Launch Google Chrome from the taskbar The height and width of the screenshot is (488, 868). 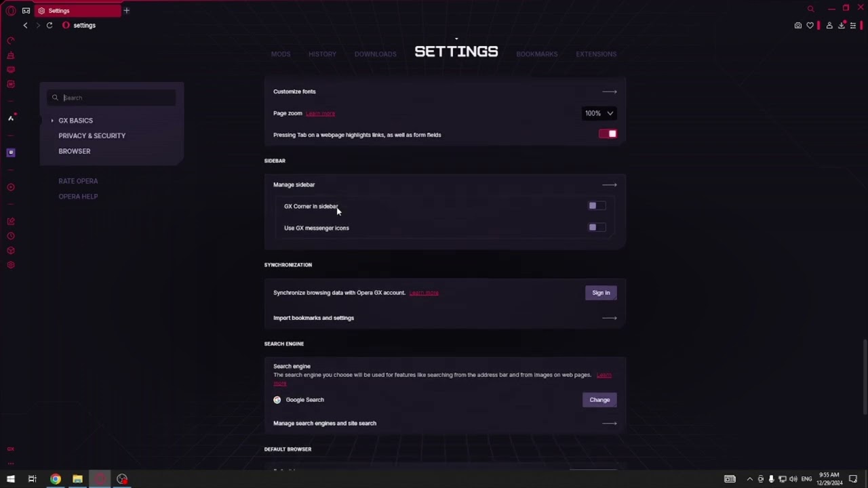click(x=56, y=479)
